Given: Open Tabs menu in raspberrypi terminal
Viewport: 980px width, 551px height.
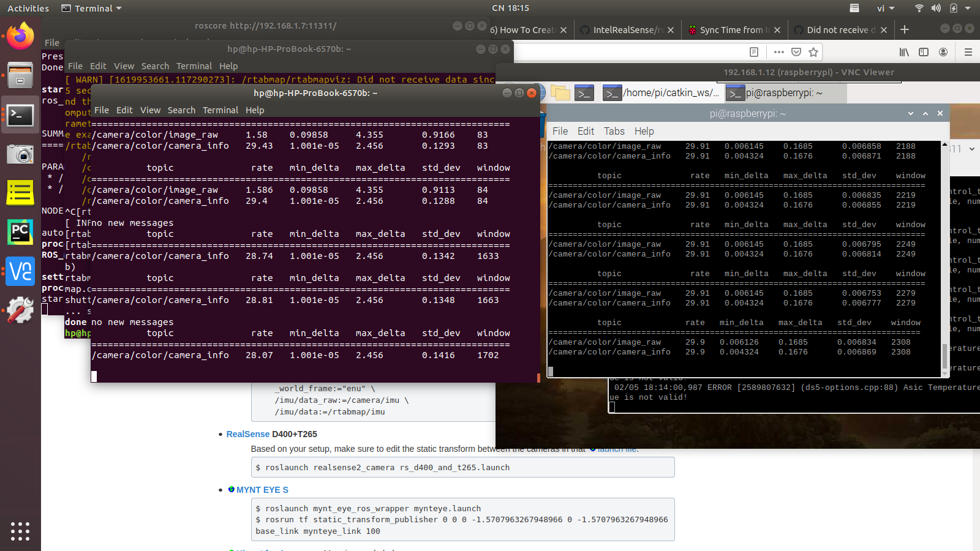Looking at the screenshot, I should coord(614,131).
